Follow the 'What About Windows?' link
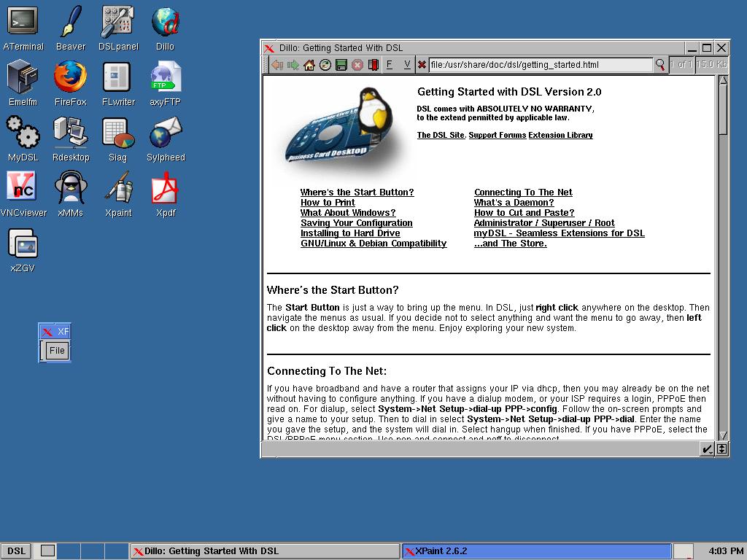 point(348,212)
